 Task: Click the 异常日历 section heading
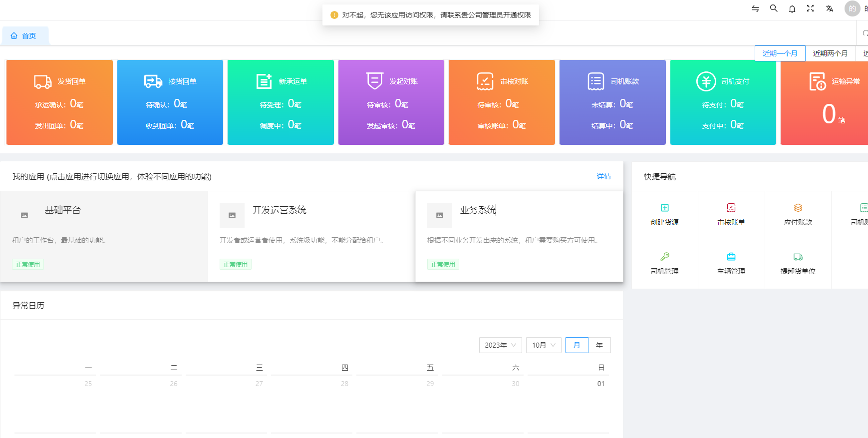point(28,305)
